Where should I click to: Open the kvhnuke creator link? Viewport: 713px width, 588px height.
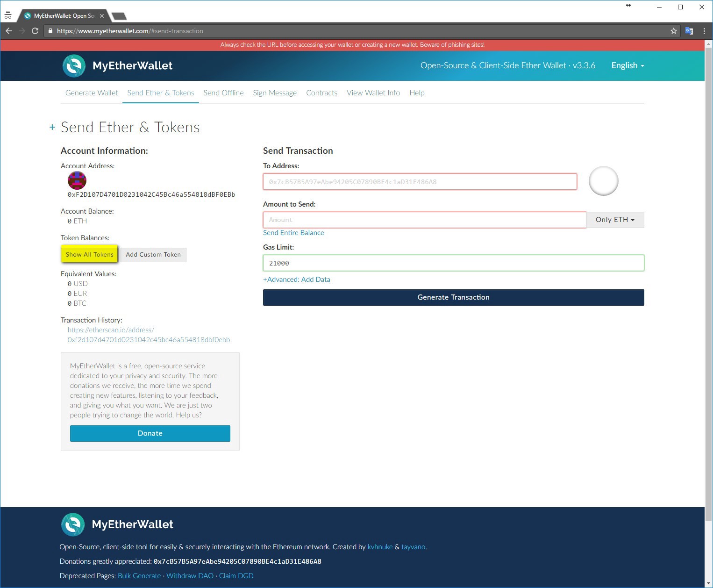click(380, 547)
